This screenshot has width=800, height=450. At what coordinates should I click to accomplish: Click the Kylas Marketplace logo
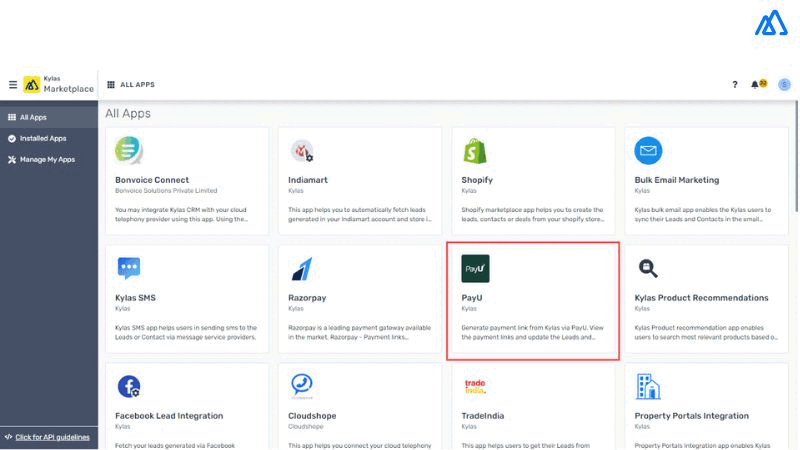click(59, 85)
